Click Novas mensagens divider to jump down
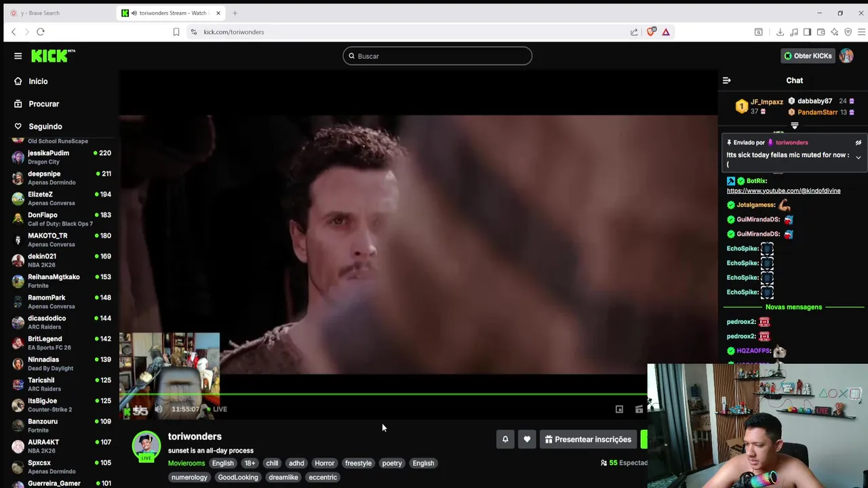Viewport: 868px width, 488px height. point(793,307)
